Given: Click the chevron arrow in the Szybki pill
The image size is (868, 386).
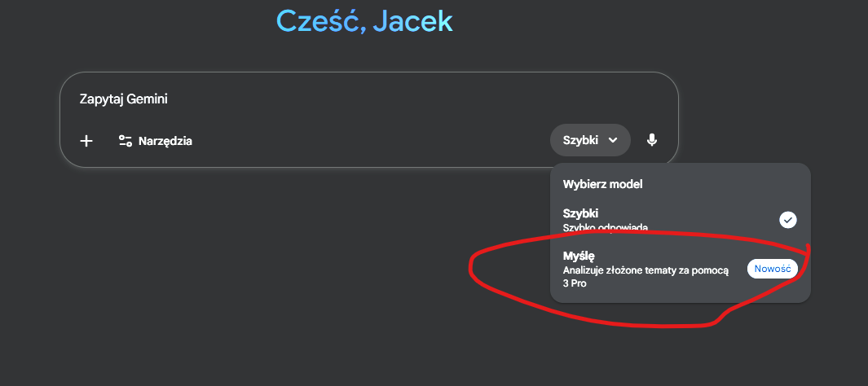Looking at the screenshot, I should (x=613, y=140).
